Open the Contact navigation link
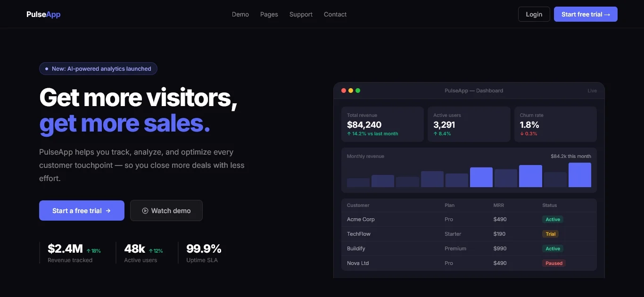 click(335, 14)
